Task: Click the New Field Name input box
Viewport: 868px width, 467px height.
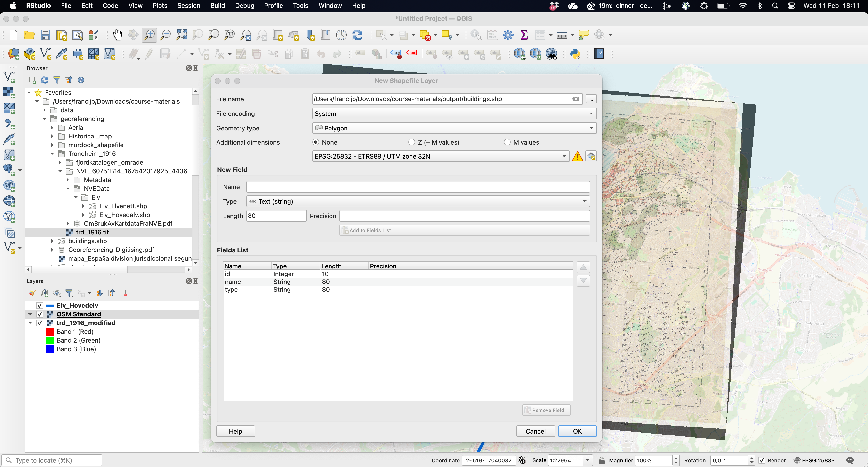Action: [418, 187]
